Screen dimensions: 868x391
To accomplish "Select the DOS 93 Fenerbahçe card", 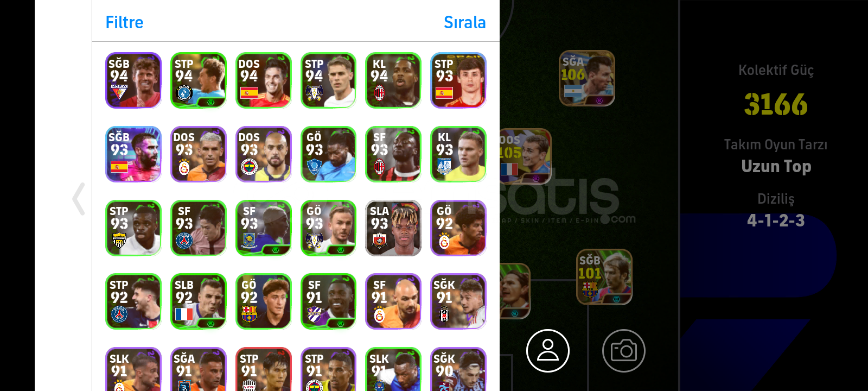I will tap(264, 154).
